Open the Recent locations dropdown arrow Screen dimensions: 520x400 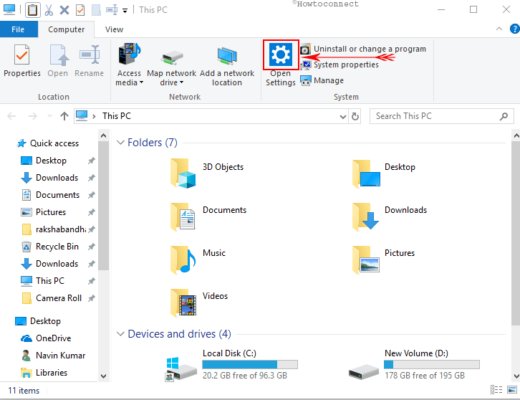[x=50, y=116]
